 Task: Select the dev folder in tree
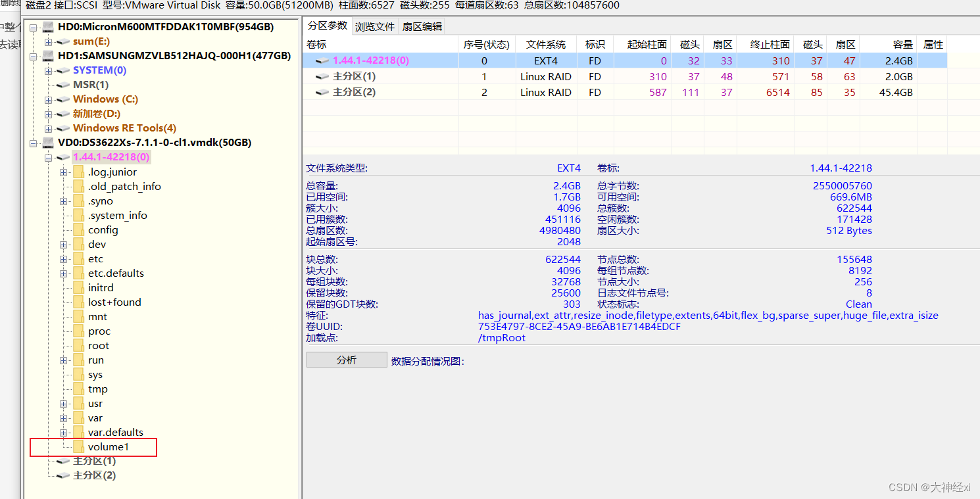[97, 245]
